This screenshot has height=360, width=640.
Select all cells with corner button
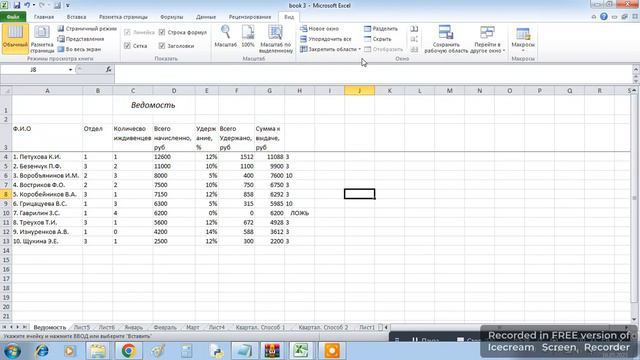[6, 91]
